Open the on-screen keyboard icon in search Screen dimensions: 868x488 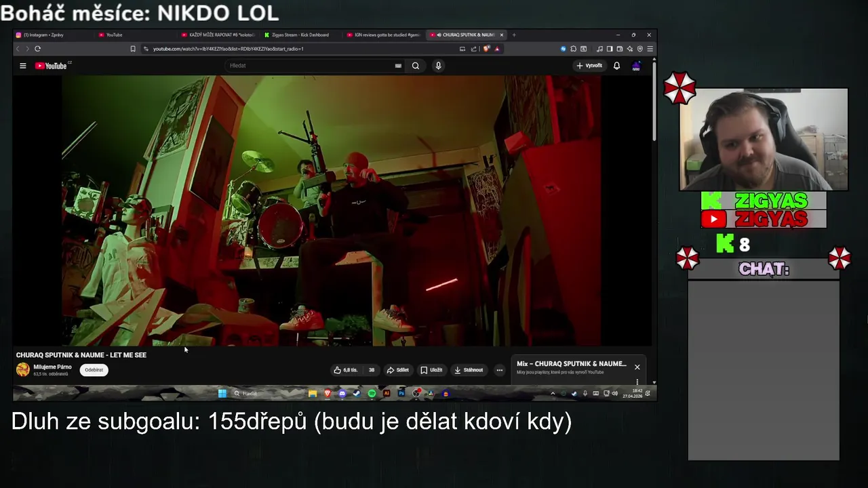click(398, 66)
